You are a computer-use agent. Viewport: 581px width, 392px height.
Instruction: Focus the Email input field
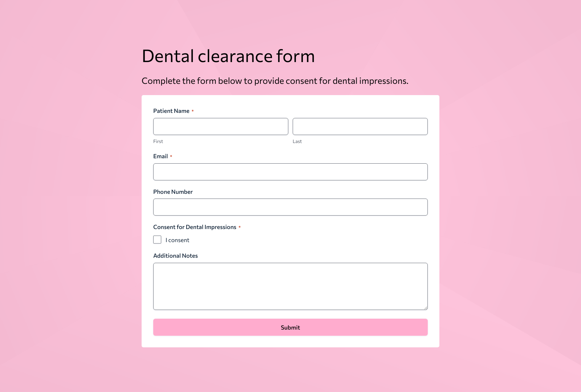(290, 172)
